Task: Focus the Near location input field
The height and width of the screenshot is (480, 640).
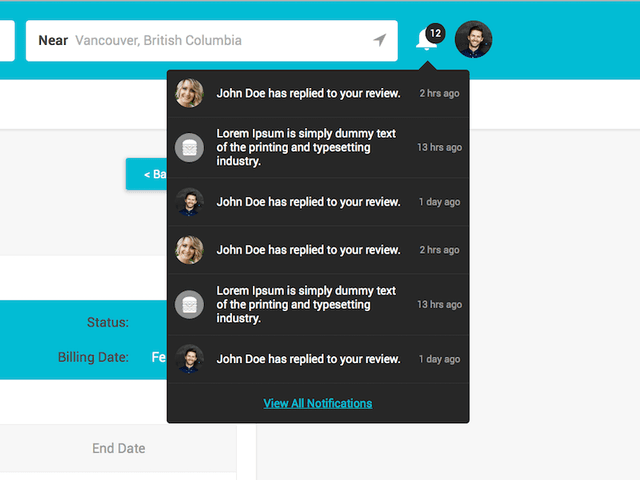Action: [x=220, y=41]
